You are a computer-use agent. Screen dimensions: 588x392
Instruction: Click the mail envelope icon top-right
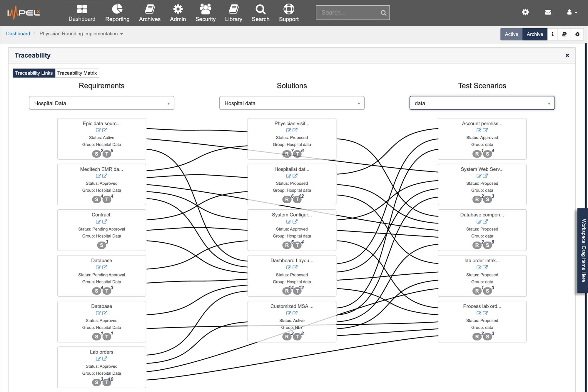pos(548,12)
